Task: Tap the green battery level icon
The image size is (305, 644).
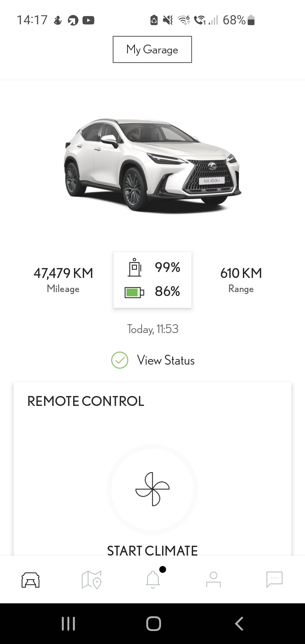Action: [x=134, y=292]
